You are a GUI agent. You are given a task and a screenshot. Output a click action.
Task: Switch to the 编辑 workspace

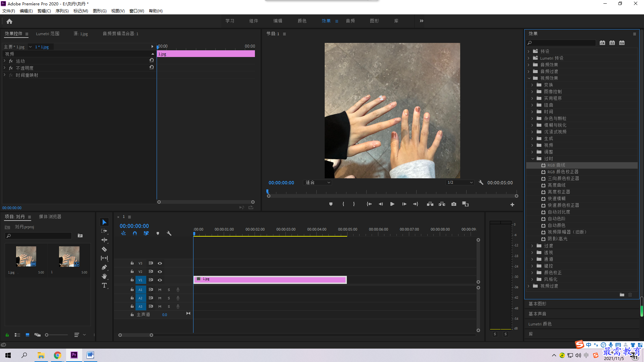click(278, 21)
